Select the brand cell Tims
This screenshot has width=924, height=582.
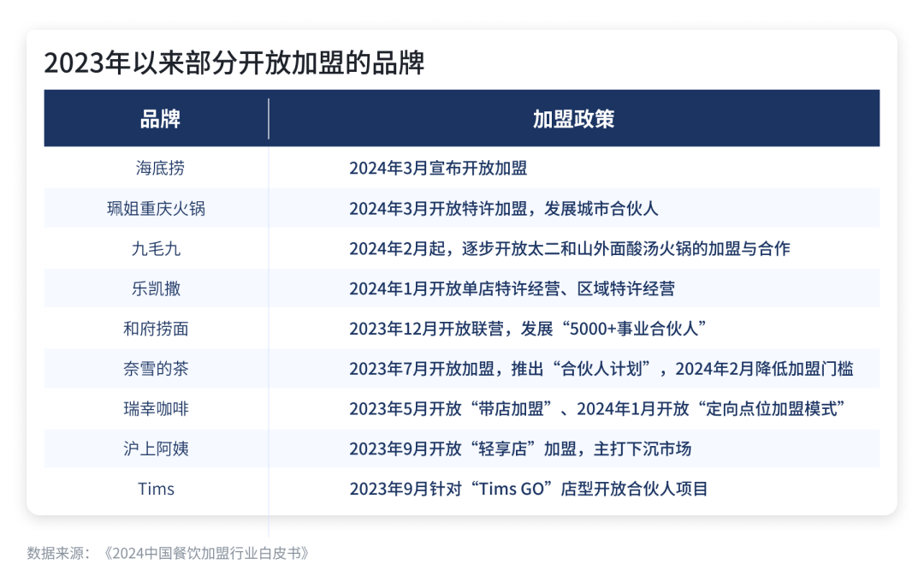click(157, 489)
